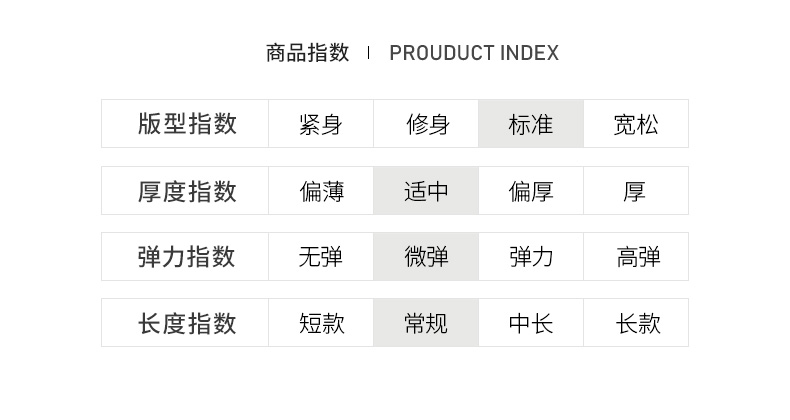Select the 紧身 fit option
This screenshot has height=420, width=790.
pyautogui.click(x=320, y=124)
